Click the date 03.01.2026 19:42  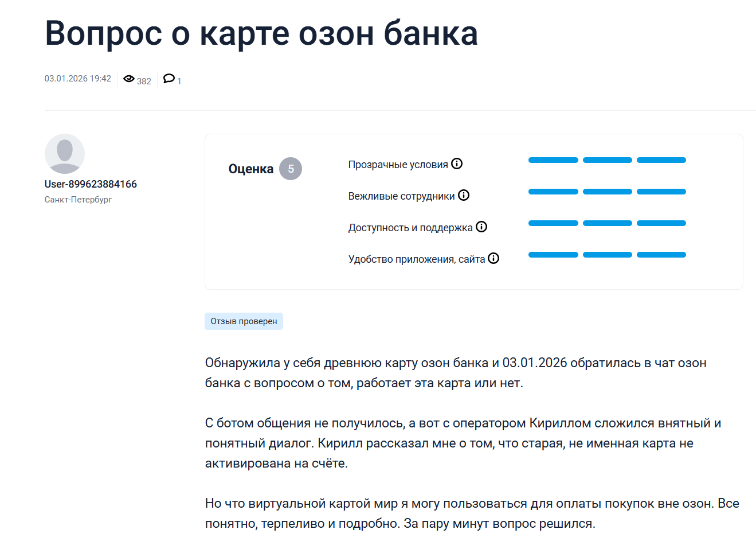tap(78, 79)
